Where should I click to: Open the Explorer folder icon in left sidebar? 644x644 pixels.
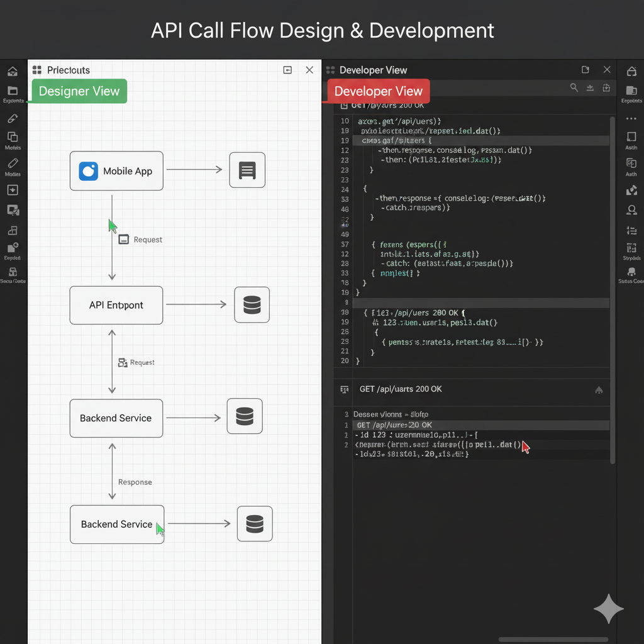click(13, 91)
